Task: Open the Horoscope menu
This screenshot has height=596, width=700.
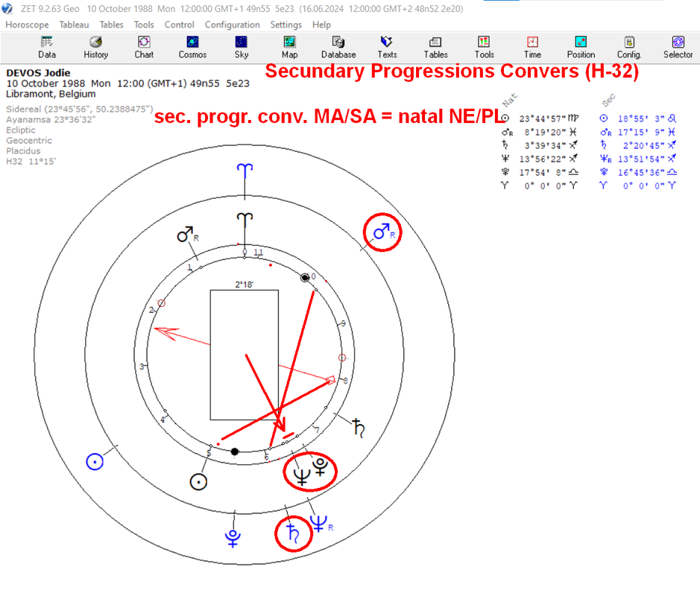Action: click(28, 25)
